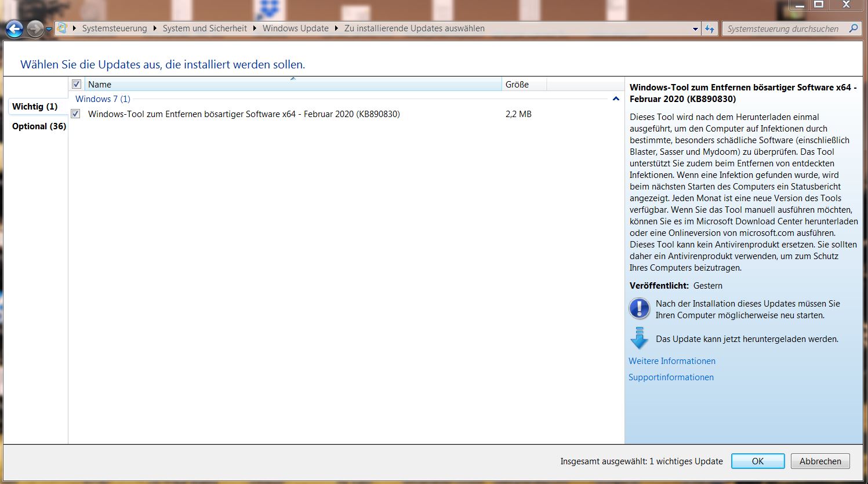Screen dimensions: 868x484
Task: Open the Supportinformationen link
Action: pyautogui.click(x=671, y=377)
